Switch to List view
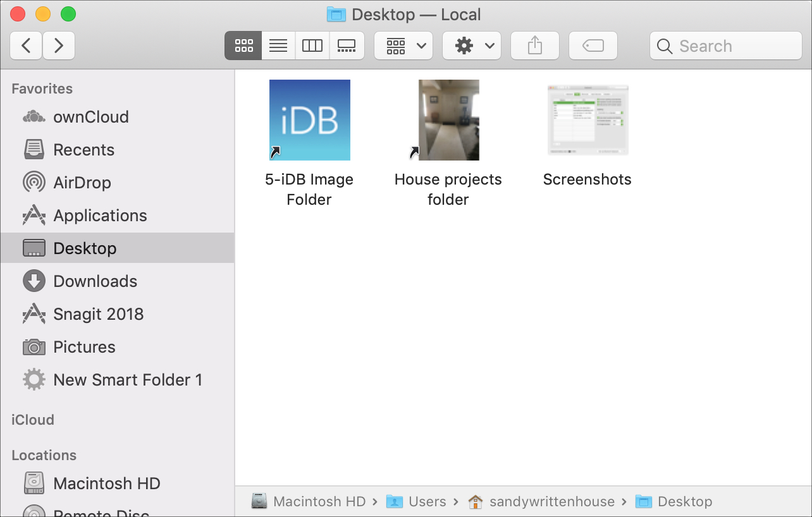Image resolution: width=812 pixels, height=517 pixels. pyautogui.click(x=278, y=45)
